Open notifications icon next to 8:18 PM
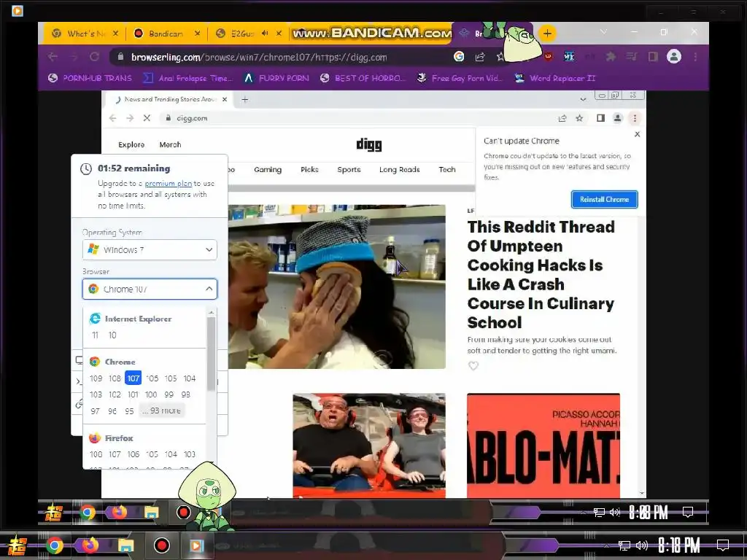747x560 pixels. coord(723,545)
